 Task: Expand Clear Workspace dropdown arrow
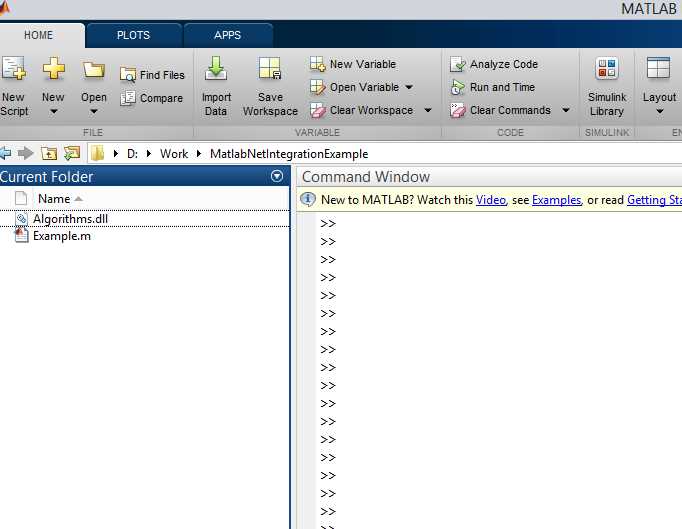428,110
